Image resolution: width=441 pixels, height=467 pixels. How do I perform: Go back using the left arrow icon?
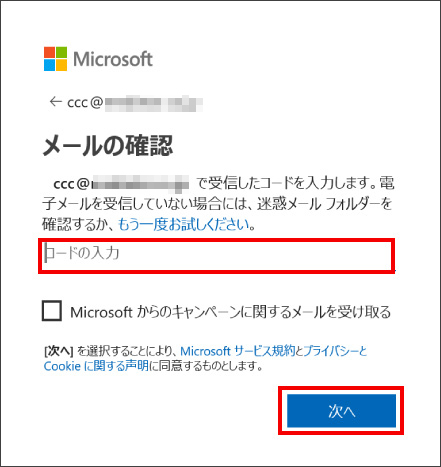tap(56, 101)
